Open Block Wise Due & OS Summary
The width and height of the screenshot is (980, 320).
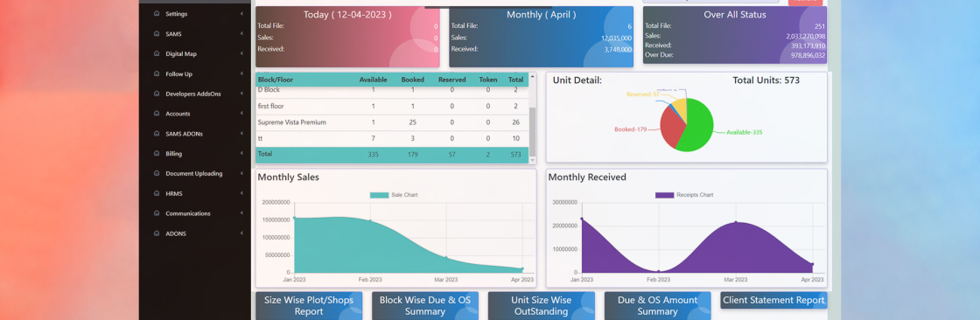click(x=425, y=306)
